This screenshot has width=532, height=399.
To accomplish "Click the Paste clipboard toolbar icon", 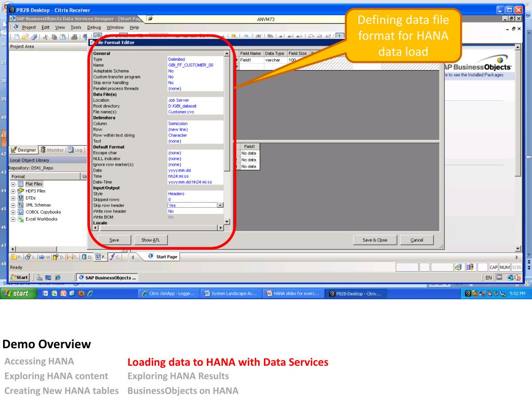I will 63,37.
